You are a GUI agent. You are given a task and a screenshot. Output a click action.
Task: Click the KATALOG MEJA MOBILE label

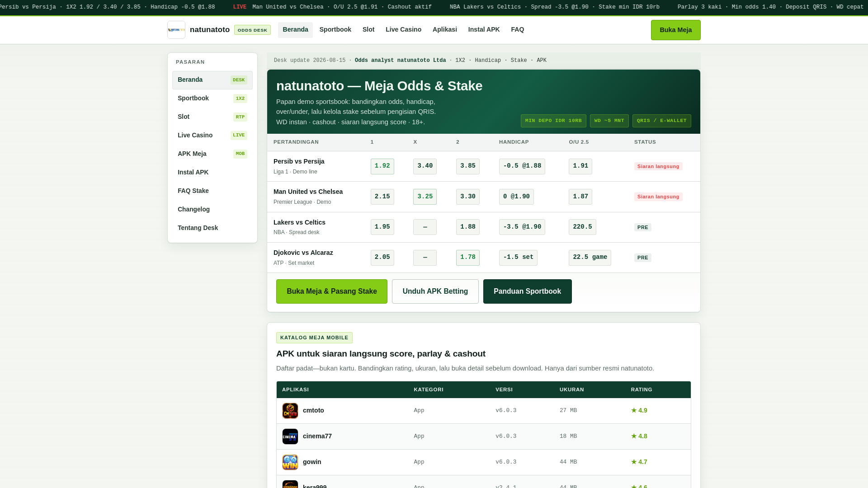click(314, 338)
